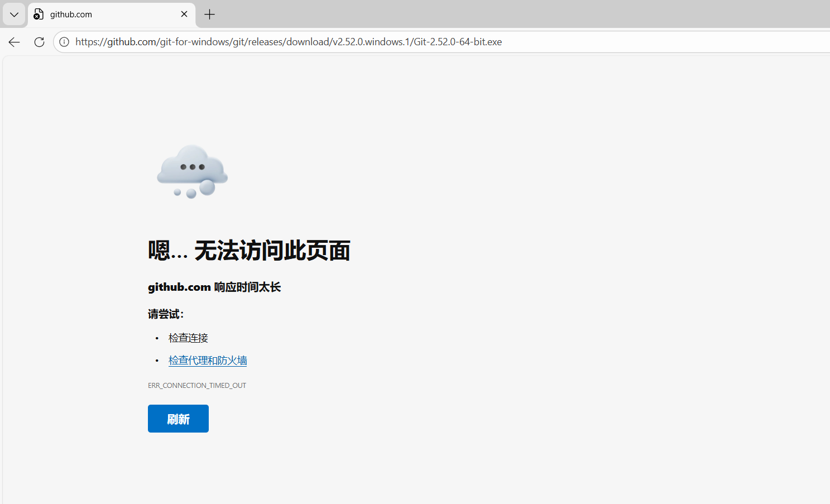Viewport: 830px width, 504px height.
Task: Open the 检查代理和防火墙 link
Action: coord(208,361)
